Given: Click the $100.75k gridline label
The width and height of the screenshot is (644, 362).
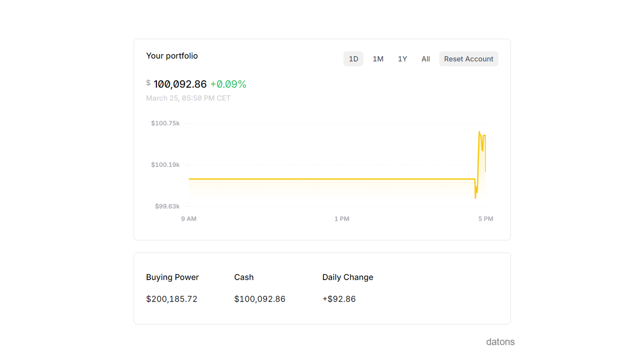Looking at the screenshot, I should pos(165,123).
